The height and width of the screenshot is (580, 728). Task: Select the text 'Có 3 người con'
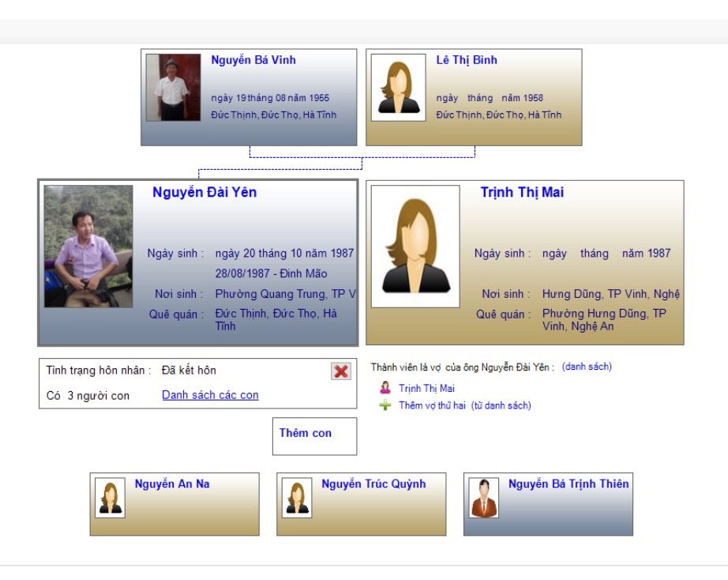coord(88,396)
